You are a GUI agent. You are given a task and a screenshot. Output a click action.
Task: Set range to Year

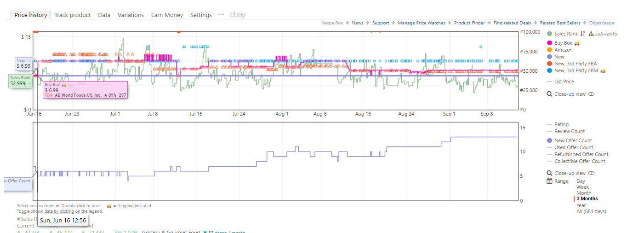click(581, 205)
